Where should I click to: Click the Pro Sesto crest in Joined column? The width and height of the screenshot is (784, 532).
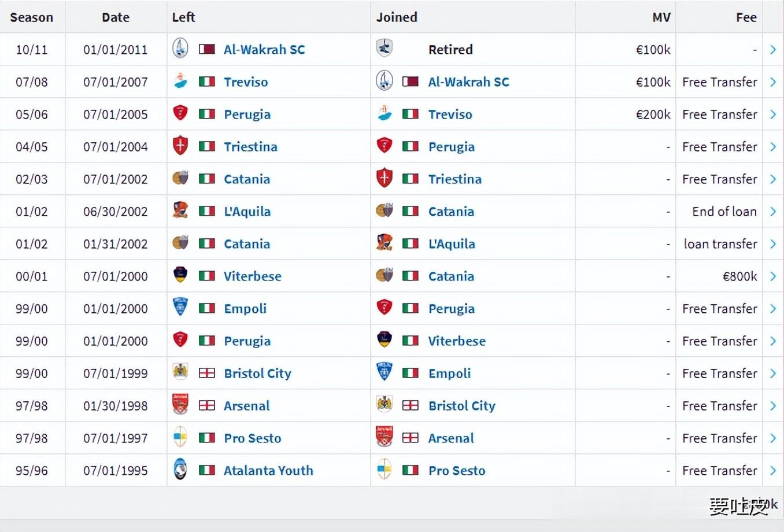(384, 470)
